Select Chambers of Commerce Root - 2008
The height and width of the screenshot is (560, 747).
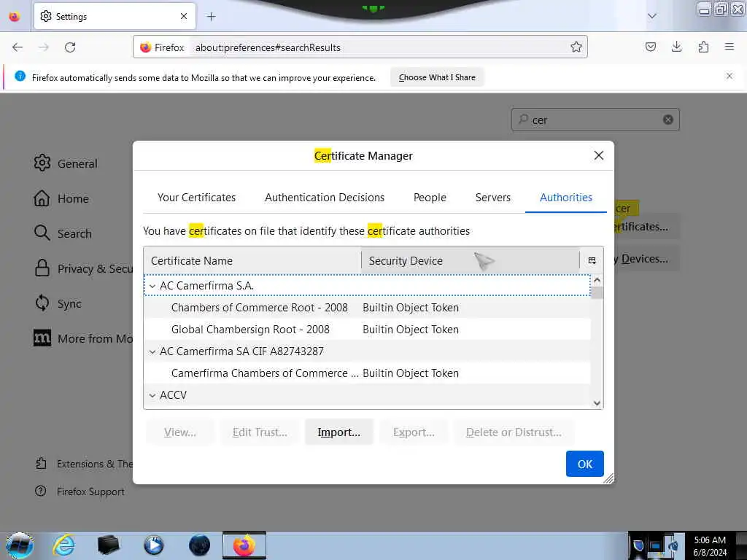tap(368, 308)
